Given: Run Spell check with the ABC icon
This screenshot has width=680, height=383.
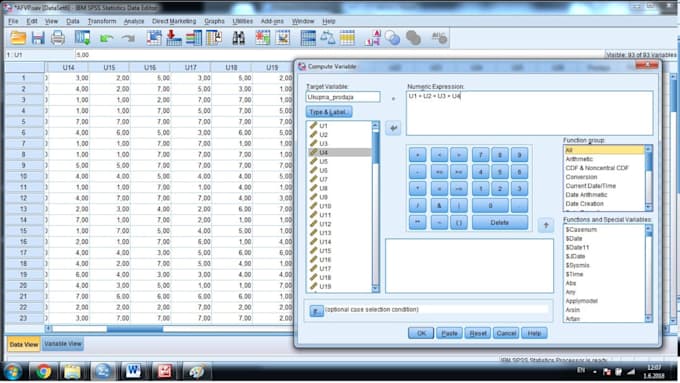Looking at the screenshot, I should point(439,38).
